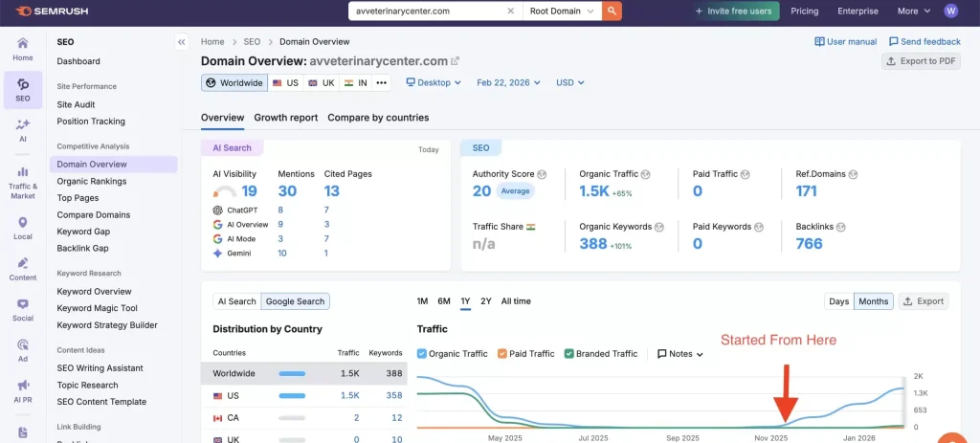Select the US row in country table
The image size is (980, 443).
tap(303, 395)
